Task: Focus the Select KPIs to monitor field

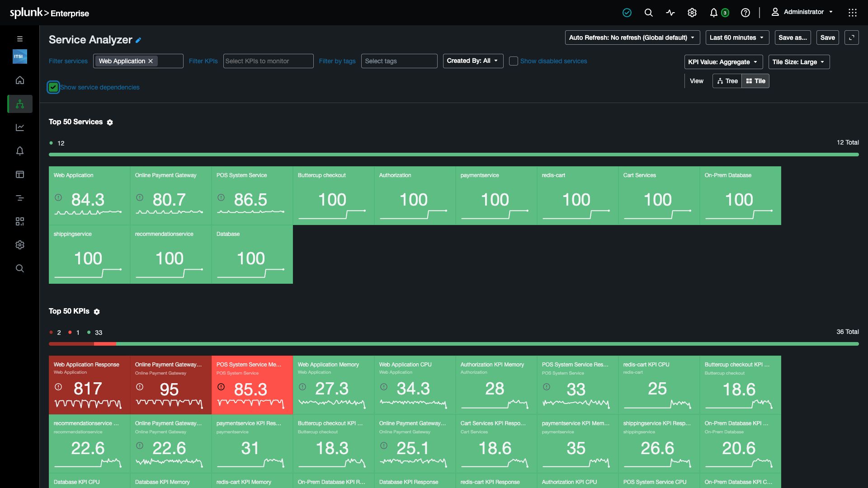Action: (x=268, y=61)
